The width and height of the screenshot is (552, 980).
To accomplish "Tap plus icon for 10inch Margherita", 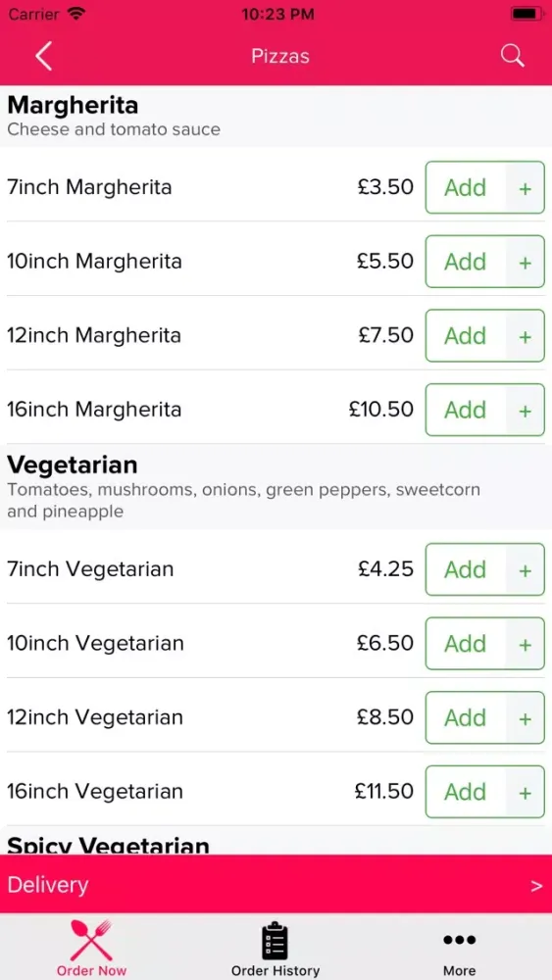I will pyautogui.click(x=526, y=262).
